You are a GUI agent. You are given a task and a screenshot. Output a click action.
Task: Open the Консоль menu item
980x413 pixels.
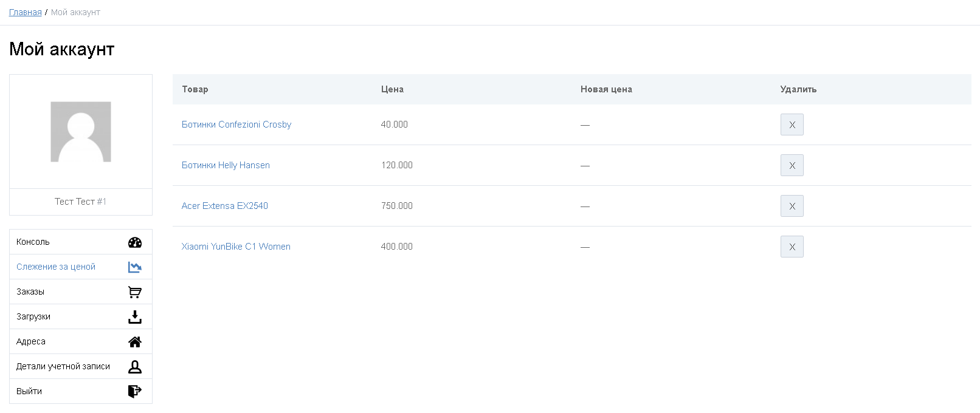point(81,242)
